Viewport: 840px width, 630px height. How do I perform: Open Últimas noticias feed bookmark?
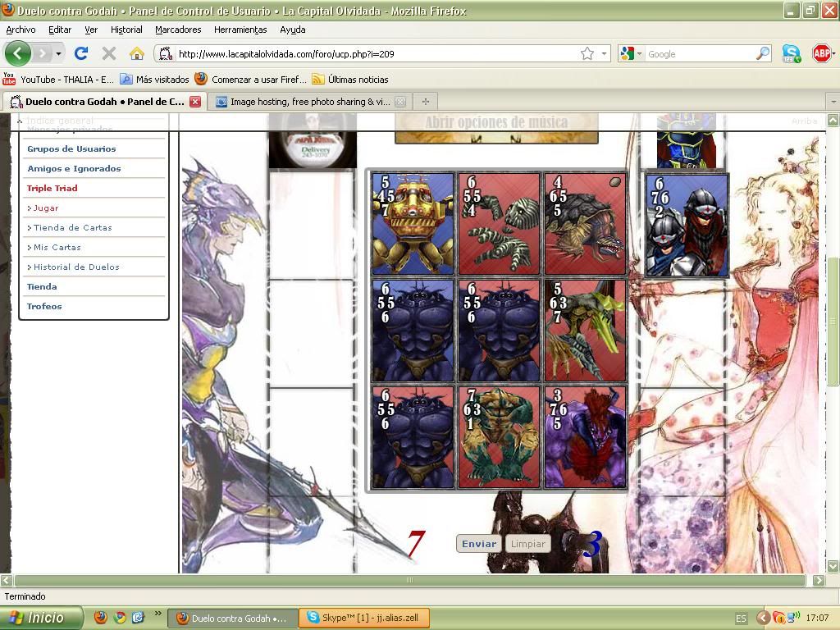[350, 80]
